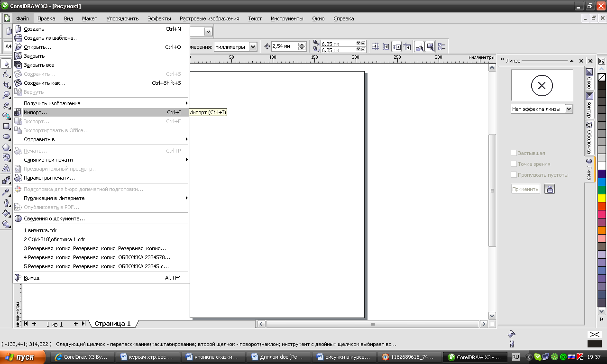Pick the white color swatch
Image resolution: width=607 pixels, height=364 pixels.
(602, 166)
